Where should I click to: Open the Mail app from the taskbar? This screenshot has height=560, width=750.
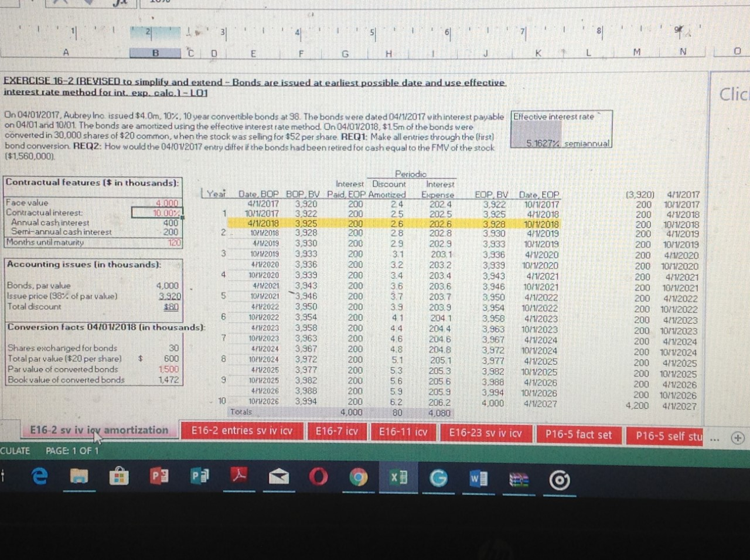[x=279, y=477]
